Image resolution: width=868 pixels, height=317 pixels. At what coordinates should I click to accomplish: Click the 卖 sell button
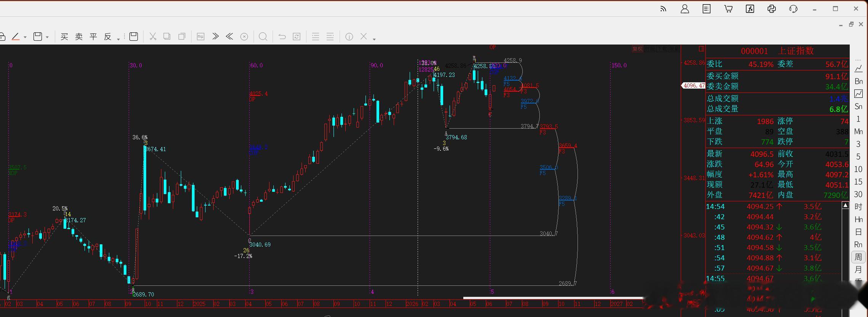[79, 37]
